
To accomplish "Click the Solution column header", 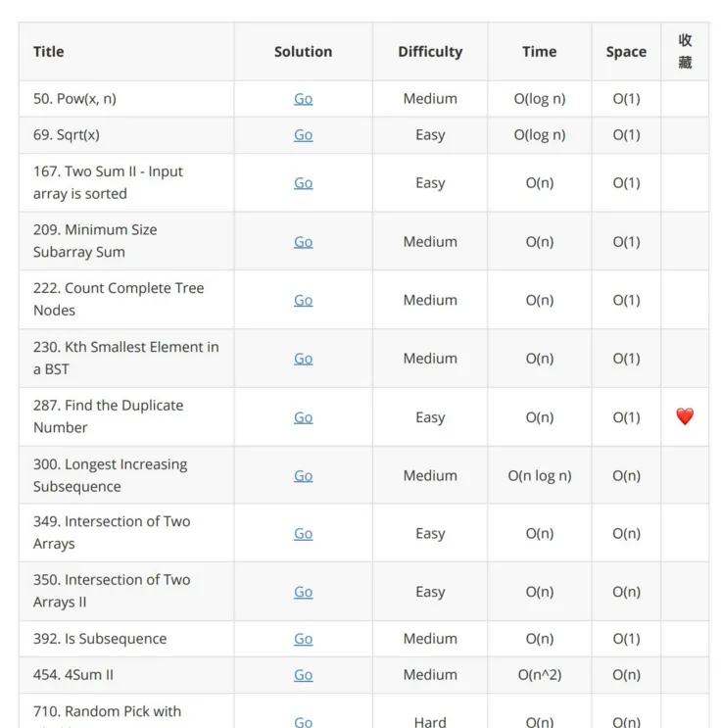I will [x=304, y=52].
